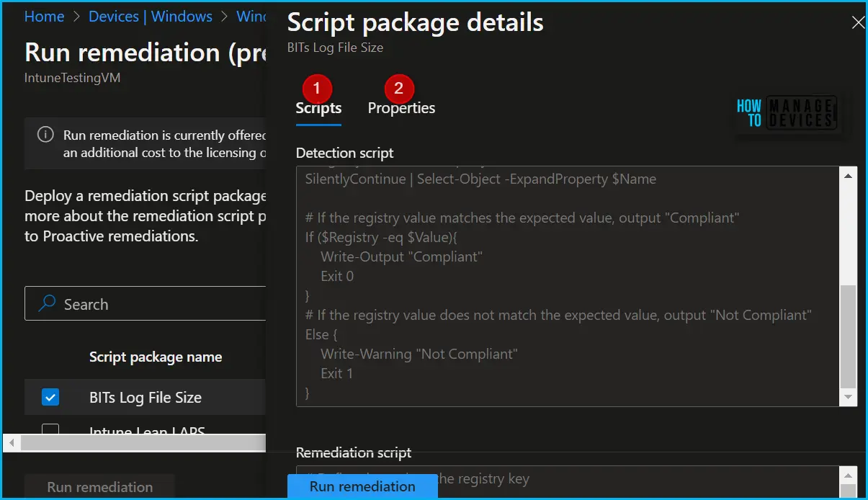Click the detection script scroll-up arrow
The height and width of the screenshot is (500, 868).
click(x=849, y=176)
